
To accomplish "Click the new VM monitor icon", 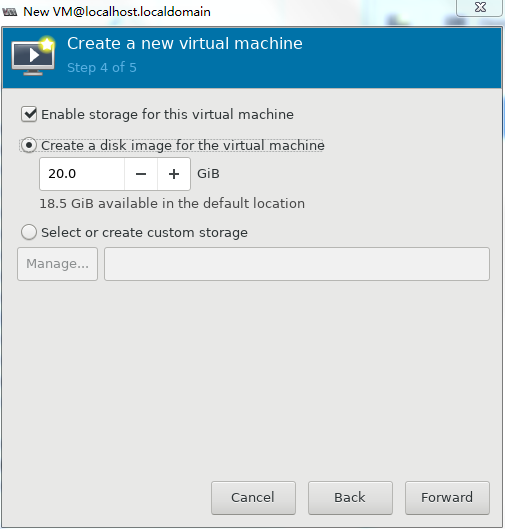I will point(33,56).
